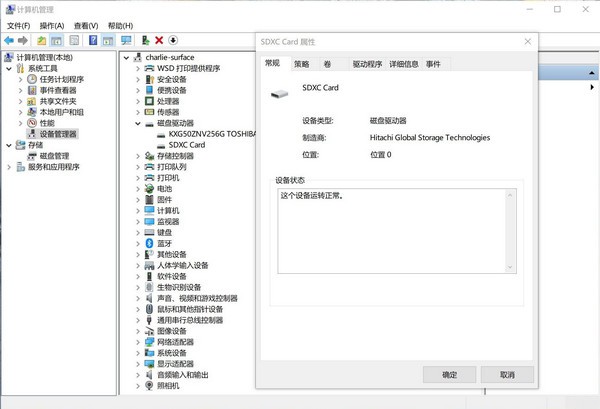Select the 音频输入和输出 category
The image size is (600, 409).
183,375
